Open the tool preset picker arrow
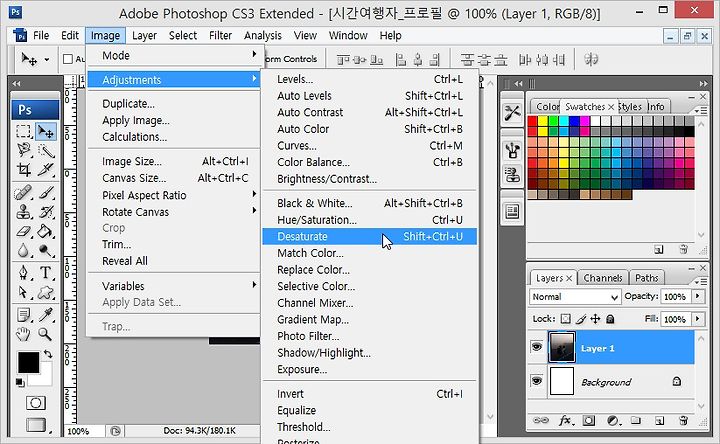Viewport: 720px width, 444px height. 46,59
